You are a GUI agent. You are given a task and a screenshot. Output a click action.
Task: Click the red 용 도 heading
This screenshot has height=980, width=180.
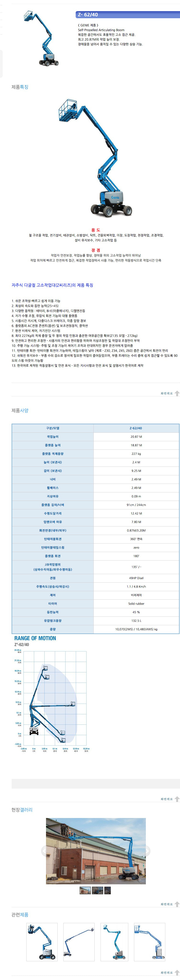pyautogui.click(x=96, y=230)
